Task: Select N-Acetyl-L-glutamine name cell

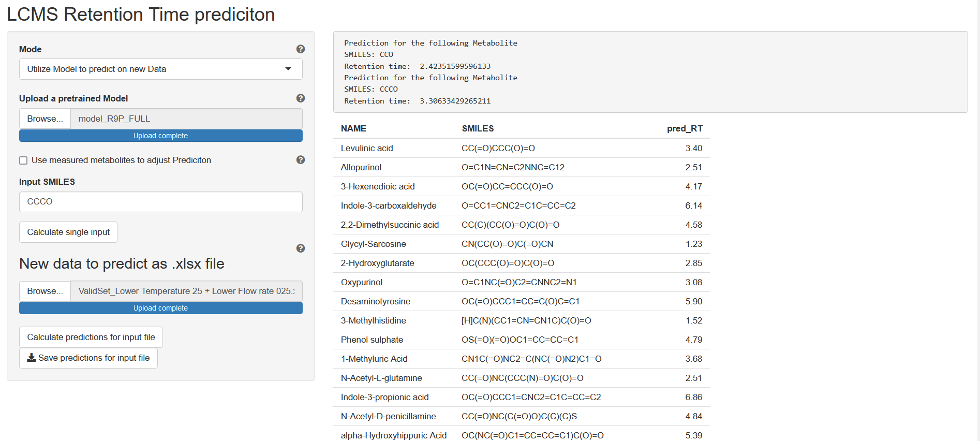Action: click(x=381, y=378)
